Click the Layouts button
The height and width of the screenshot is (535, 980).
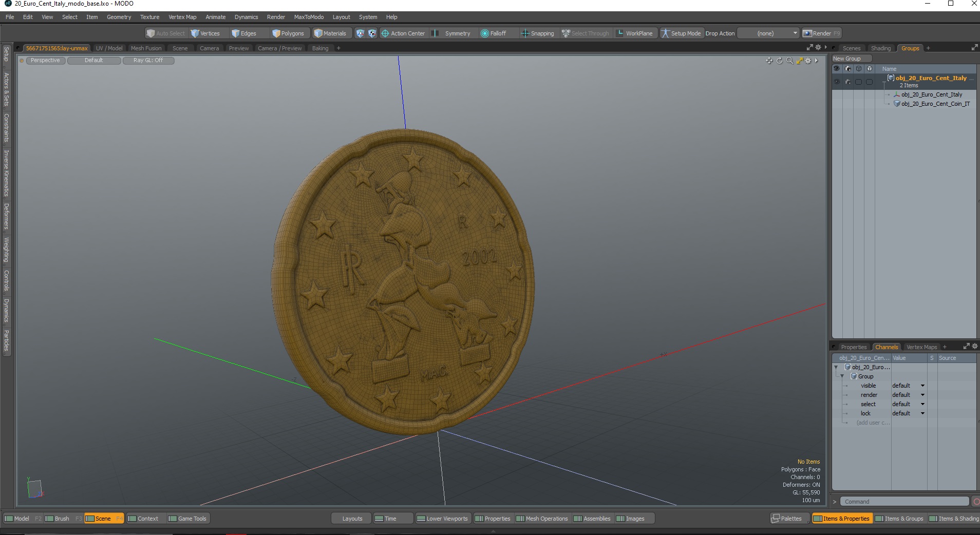352,519
